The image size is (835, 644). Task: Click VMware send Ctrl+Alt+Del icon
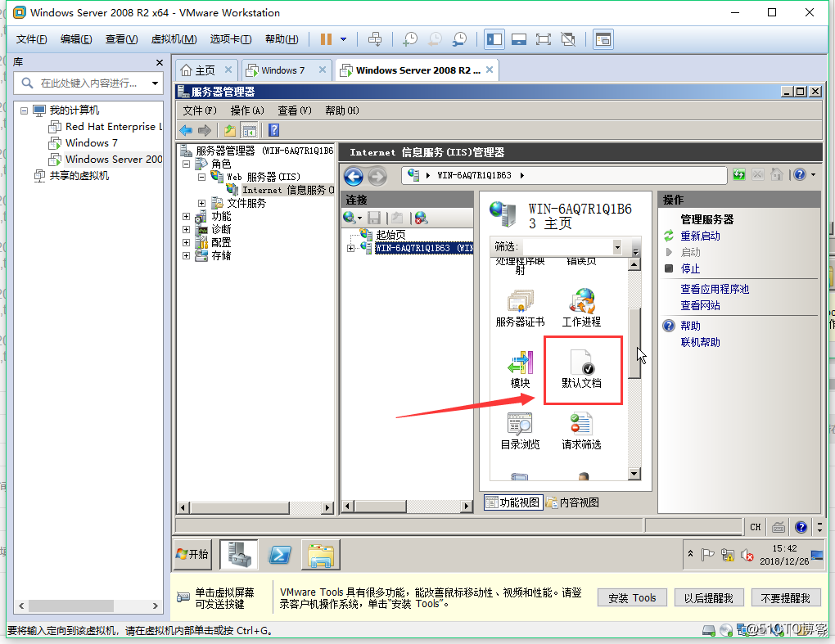pyautogui.click(x=375, y=39)
